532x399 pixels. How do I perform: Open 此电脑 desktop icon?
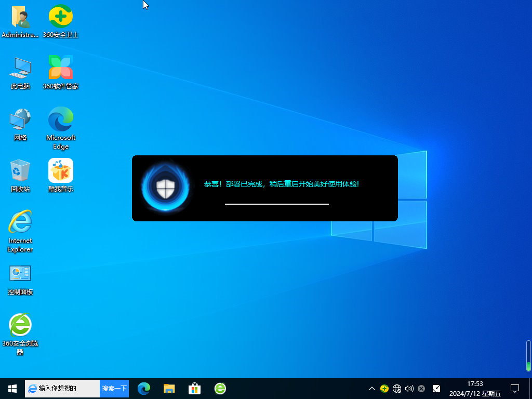(x=20, y=73)
